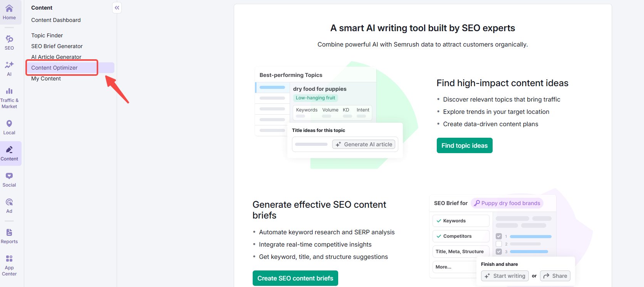Viewport: 644px width, 287px height.
Task: Open Traffic & Market chart icon
Action: pyautogui.click(x=9, y=98)
